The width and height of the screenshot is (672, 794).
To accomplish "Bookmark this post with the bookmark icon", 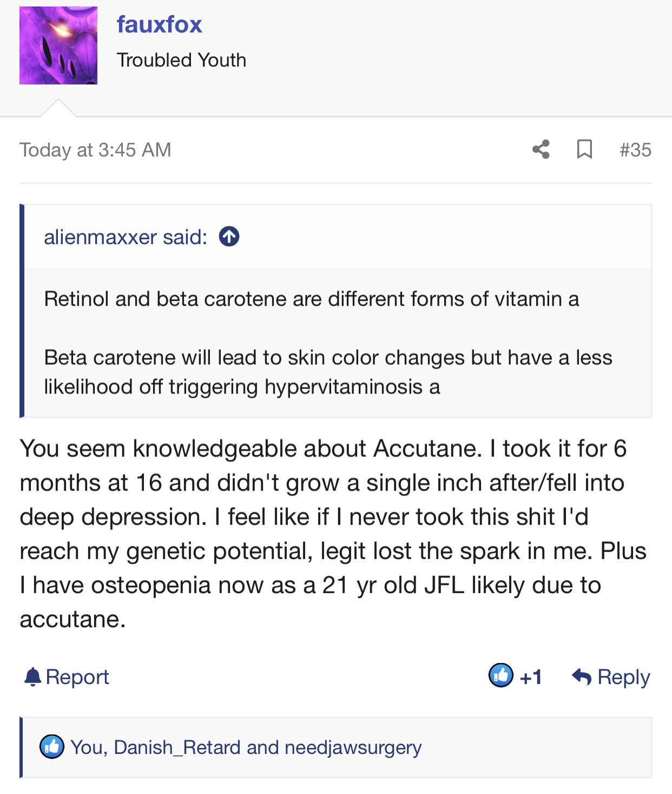I will pyautogui.click(x=584, y=149).
